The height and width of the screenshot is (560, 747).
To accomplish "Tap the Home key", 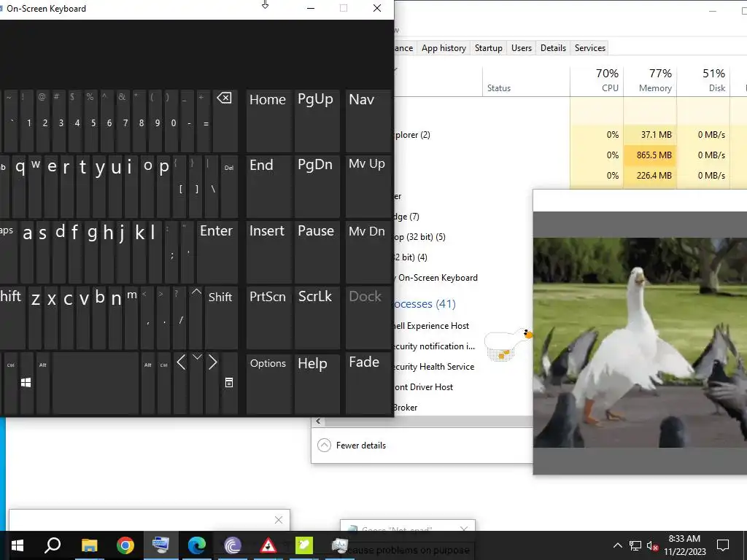I will 268,121.
